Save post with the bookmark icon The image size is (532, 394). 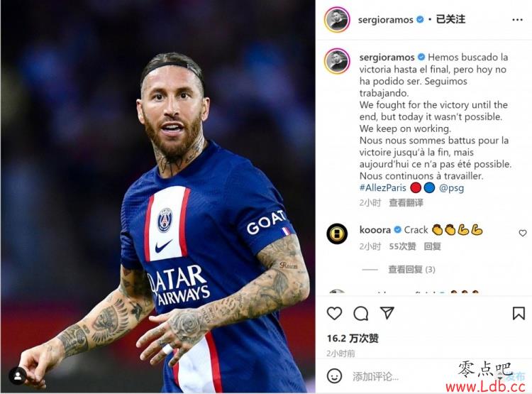click(x=519, y=313)
